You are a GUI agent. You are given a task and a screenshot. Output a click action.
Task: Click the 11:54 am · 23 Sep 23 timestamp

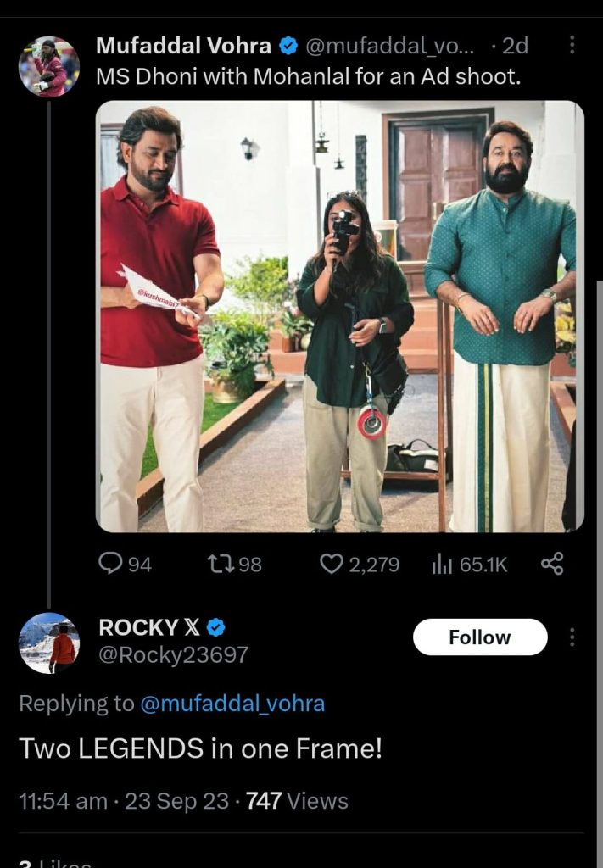(126, 801)
